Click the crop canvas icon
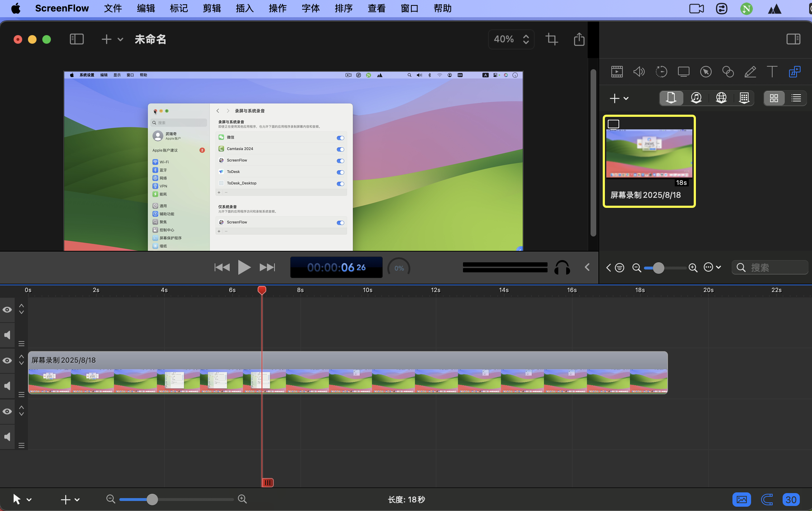This screenshot has height=511, width=812. click(x=551, y=39)
